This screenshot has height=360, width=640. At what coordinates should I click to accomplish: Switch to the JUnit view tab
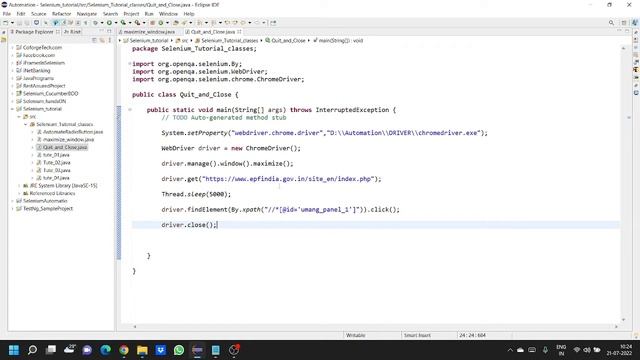[x=72, y=31]
